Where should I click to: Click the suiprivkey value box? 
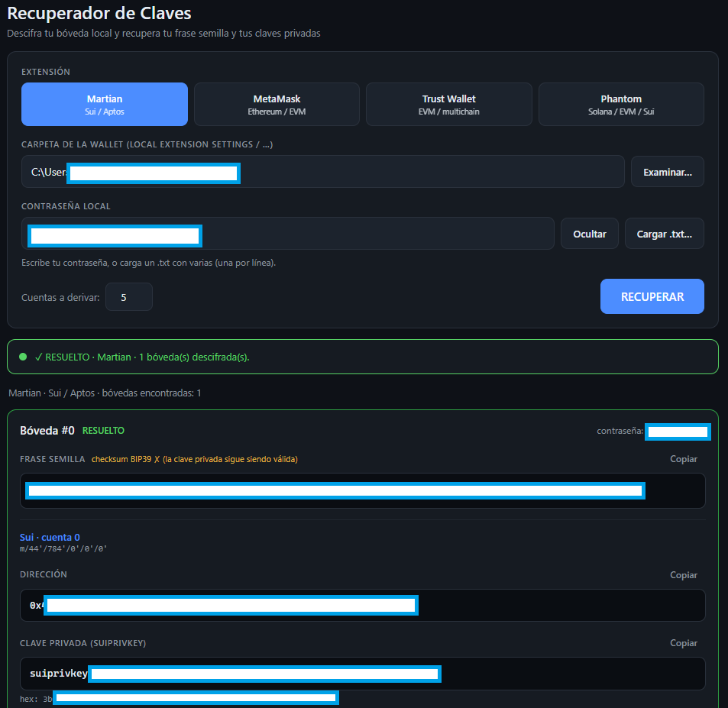point(363,674)
